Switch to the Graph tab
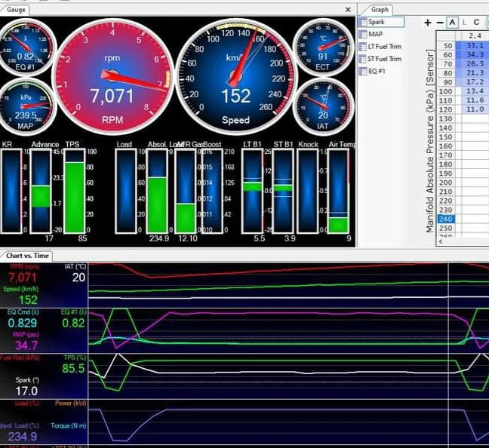489x448 pixels. point(380,10)
